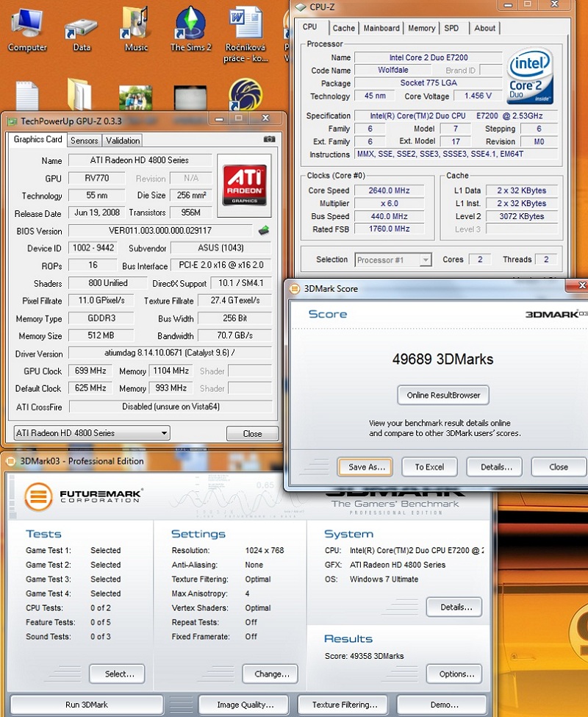
Task: Click the GPU-Z screenshot camera icon
Action: tap(270, 139)
